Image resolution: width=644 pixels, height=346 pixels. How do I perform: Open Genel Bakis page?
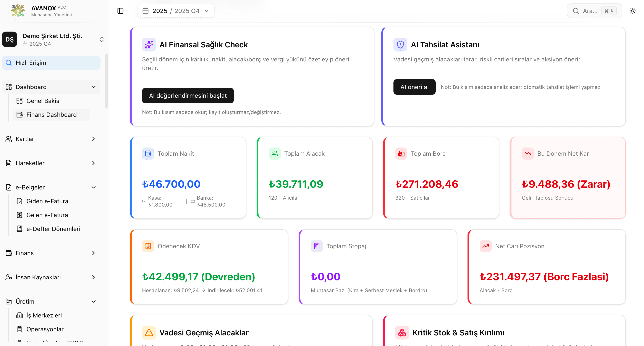pos(51,101)
